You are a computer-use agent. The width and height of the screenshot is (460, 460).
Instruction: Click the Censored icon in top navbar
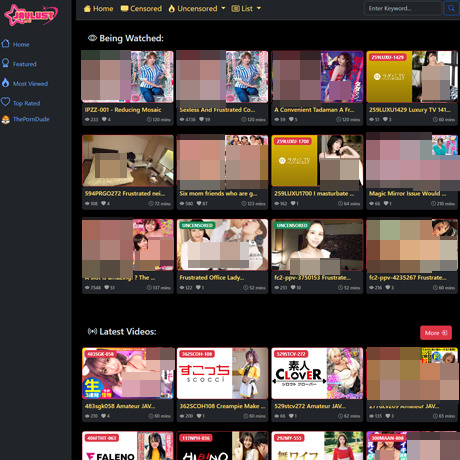click(124, 8)
